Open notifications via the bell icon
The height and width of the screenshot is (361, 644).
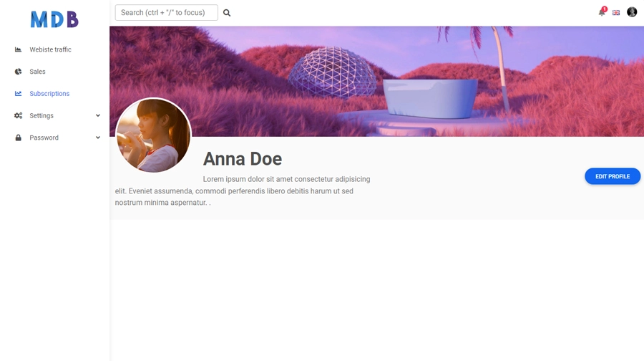click(x=602, y=12)
